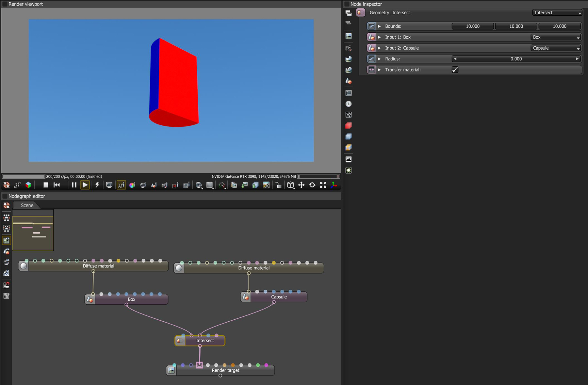The width and height of the screenshot is (588, 385).
Task: Select the rotate gizmo tool
Action: (312, 185)
